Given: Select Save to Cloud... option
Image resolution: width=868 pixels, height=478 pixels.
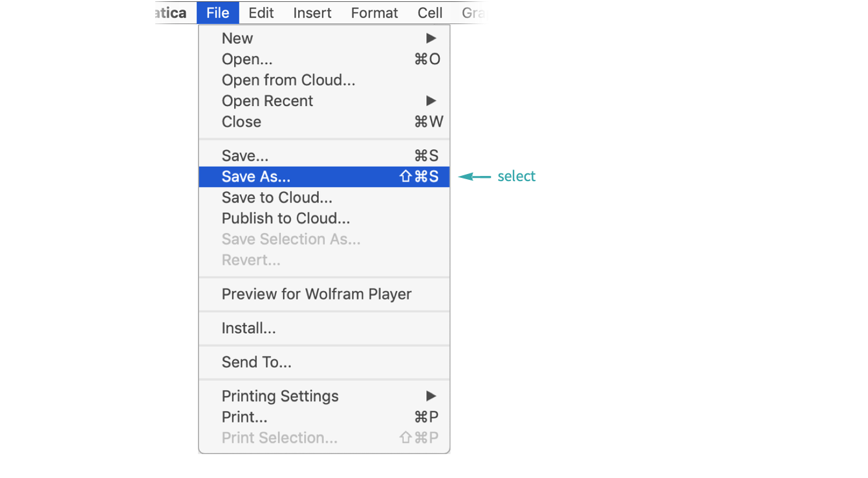Looking at the screenshot, I should coord(324,197).
